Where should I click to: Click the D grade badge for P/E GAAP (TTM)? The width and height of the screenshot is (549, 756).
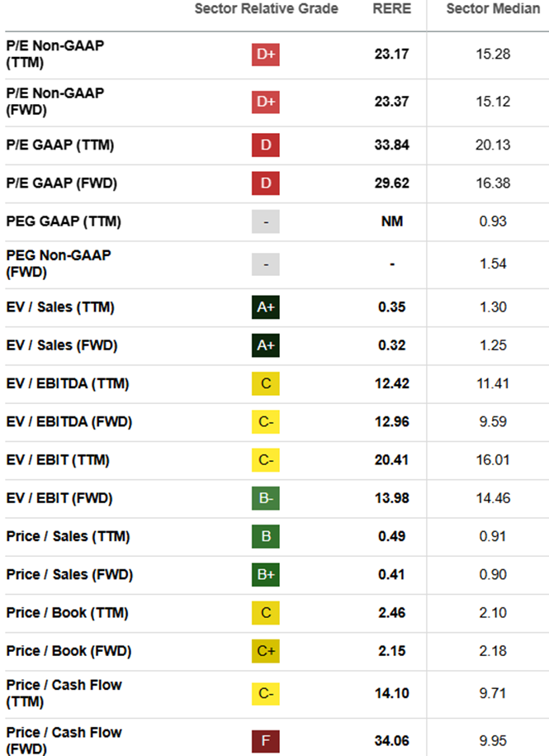pyautogui.click(x=265, y=145)
